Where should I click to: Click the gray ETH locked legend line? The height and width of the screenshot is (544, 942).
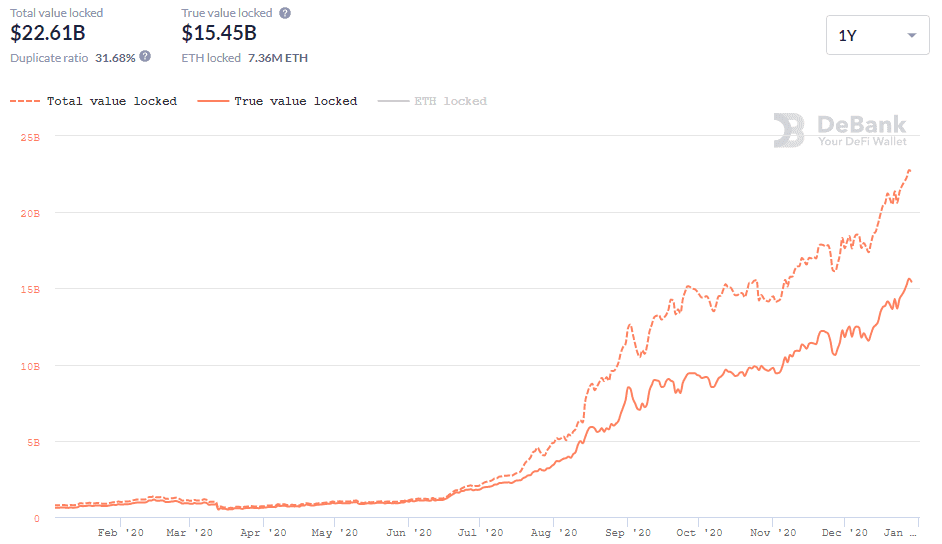(393, 101)
